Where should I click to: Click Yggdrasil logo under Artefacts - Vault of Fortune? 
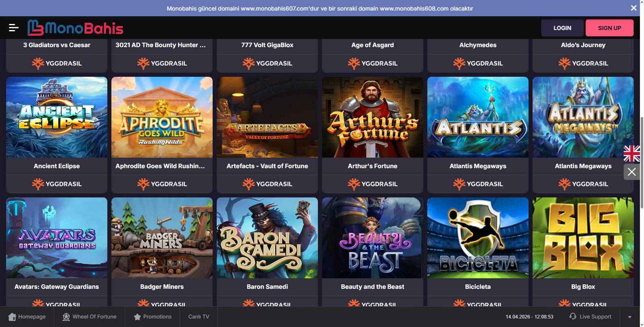click(x=268, y=184)
